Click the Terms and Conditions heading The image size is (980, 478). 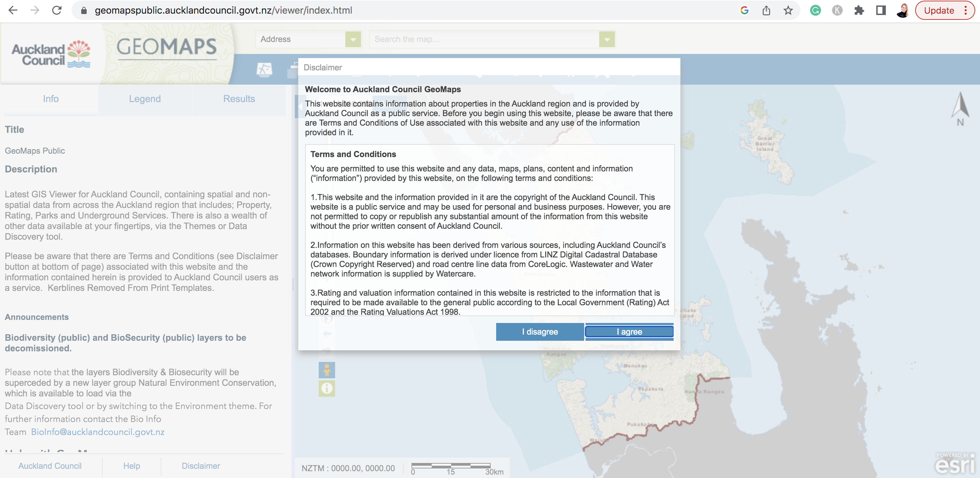(353, 154)
